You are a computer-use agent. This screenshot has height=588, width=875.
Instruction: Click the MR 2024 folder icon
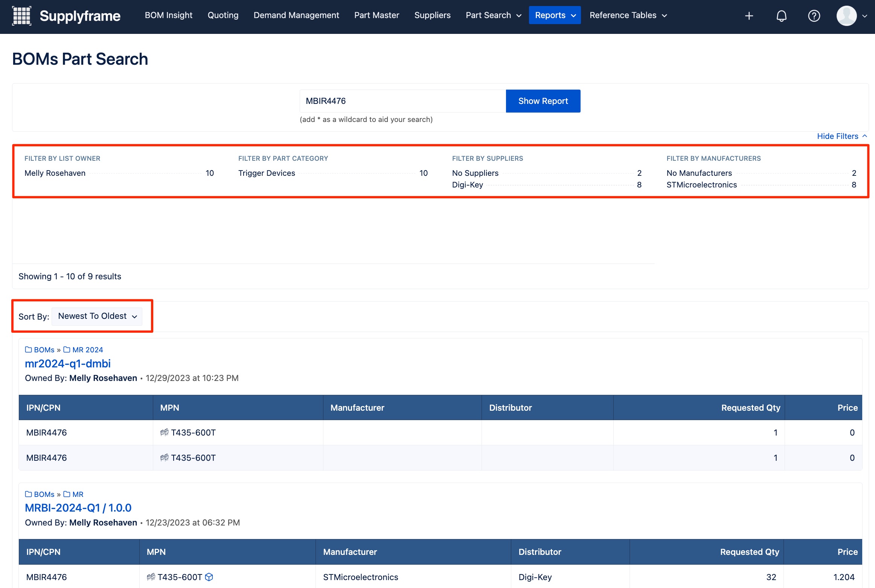(x=67, y=349)
